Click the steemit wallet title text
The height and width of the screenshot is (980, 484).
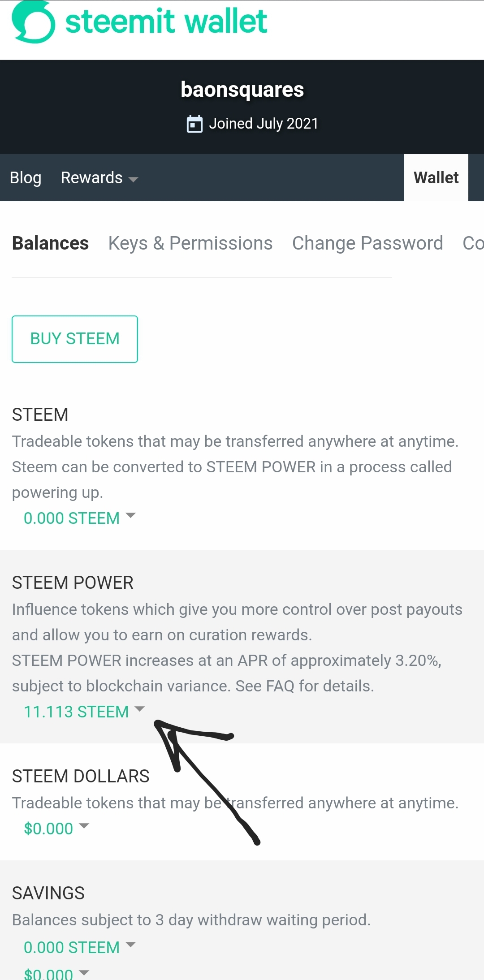[x=166, y=22]
